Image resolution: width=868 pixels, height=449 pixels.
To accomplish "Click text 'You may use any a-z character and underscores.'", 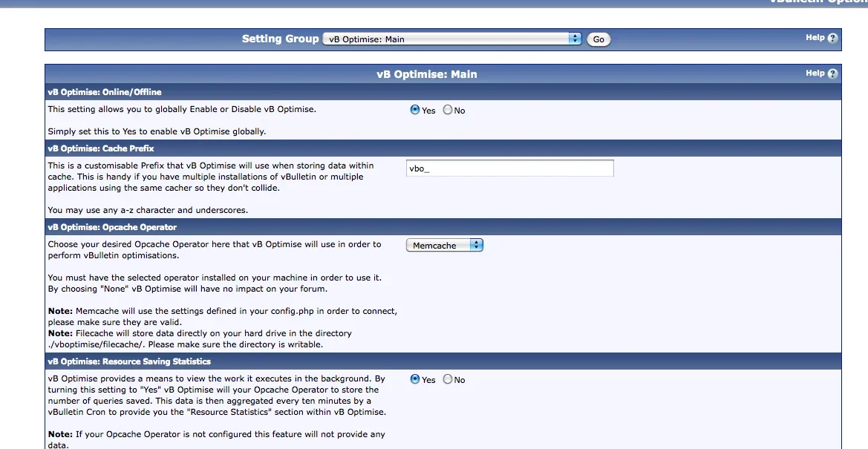I will [148, 210].
